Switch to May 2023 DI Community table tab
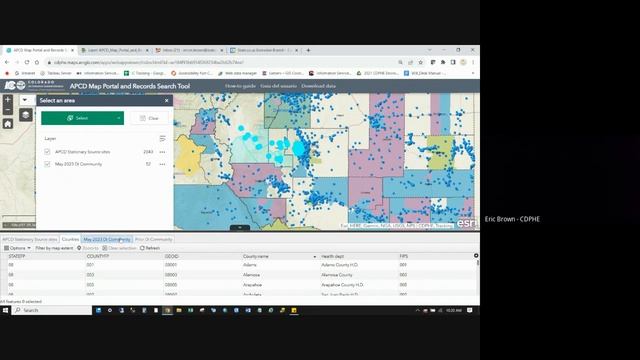 107,239
